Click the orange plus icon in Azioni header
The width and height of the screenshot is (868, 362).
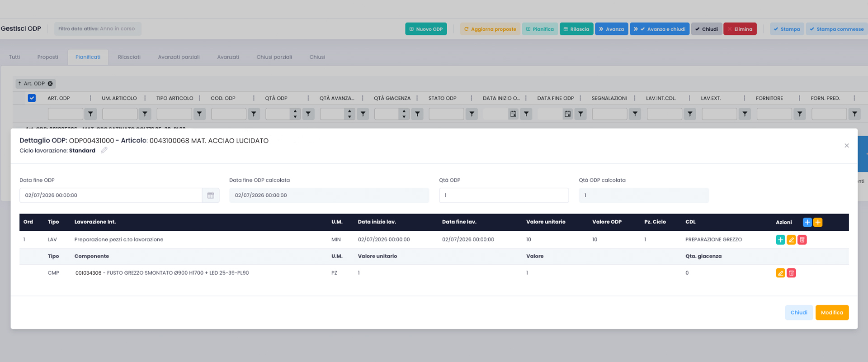click(818, 222)
